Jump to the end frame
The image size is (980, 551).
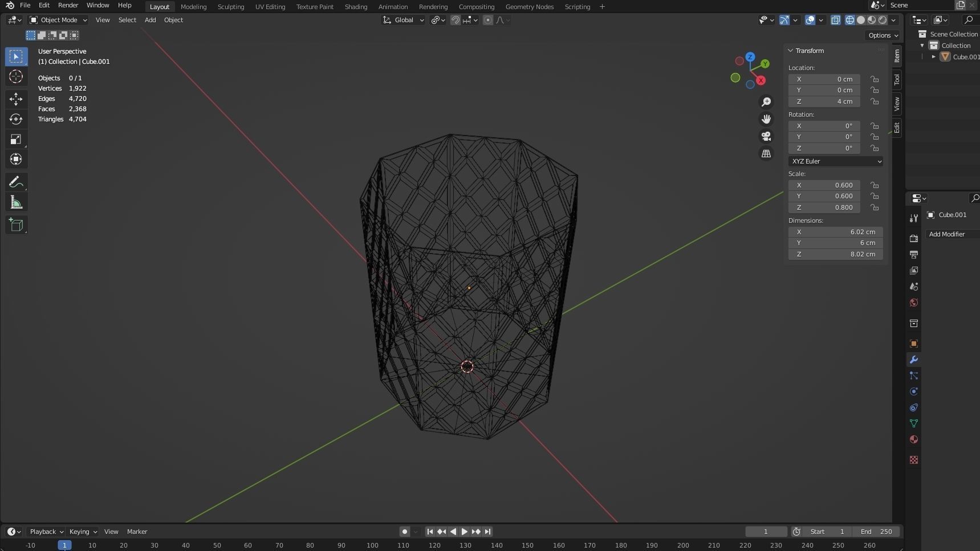(x=487, y=532)
